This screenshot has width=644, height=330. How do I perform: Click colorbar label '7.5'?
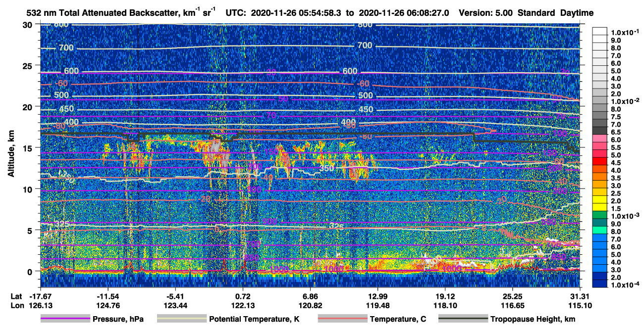[616, 117]
